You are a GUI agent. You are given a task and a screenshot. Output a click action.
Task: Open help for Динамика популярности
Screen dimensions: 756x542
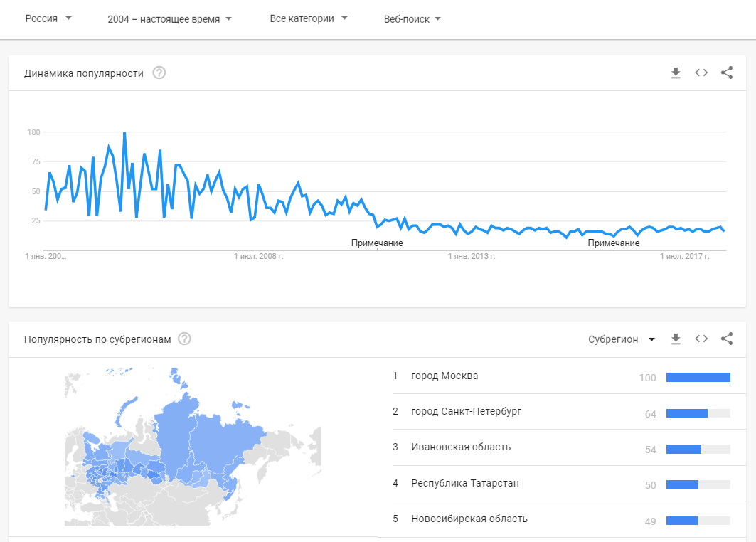point(159,73)
